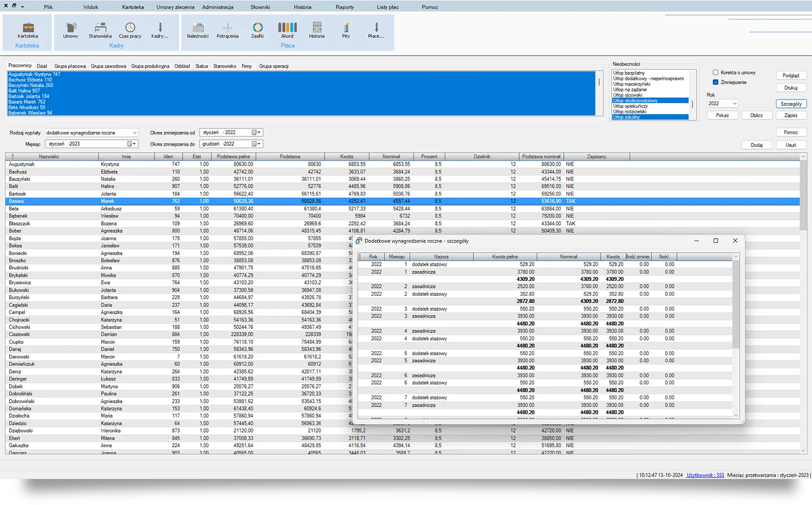Screen dimensions: 812x505
Task: Click the Pomoc button on right panel
Action: 791,132
